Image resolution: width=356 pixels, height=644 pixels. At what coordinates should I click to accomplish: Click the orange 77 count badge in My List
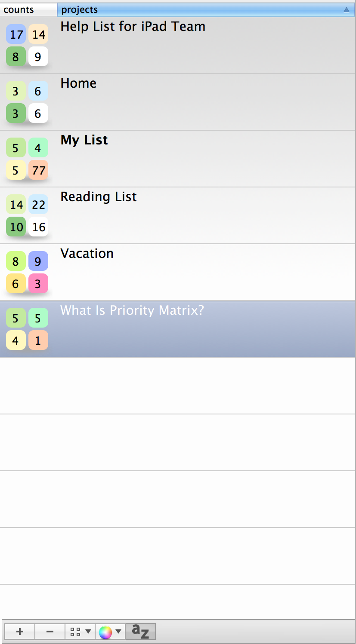coord(38,170)
